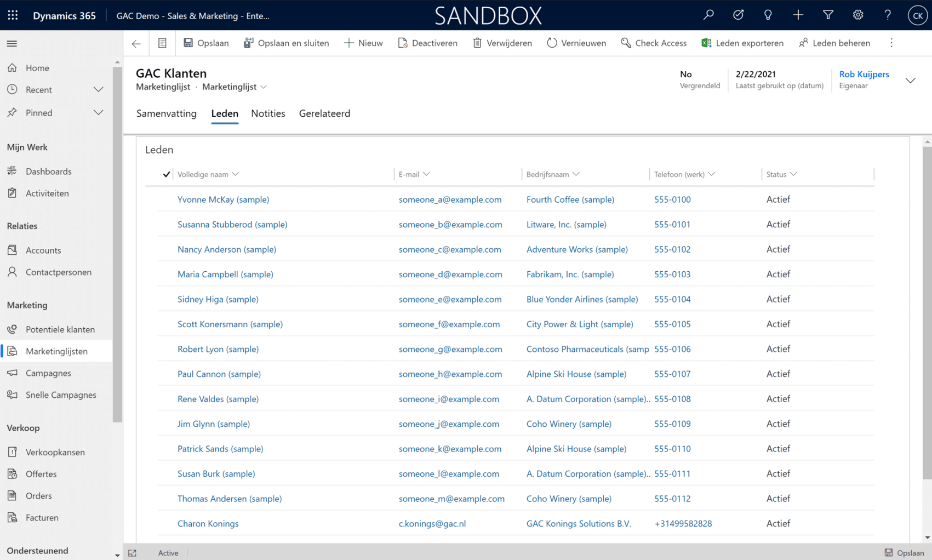Viewport: 932px width, 560px height.
Task: Open the Marketinglijst form selector dropdown
Action: click(x=235, y=87)
